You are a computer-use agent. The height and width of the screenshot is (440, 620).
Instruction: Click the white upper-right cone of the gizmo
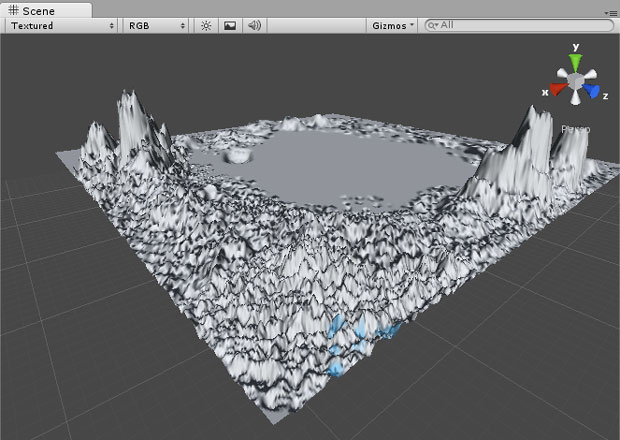click(590, 73)
